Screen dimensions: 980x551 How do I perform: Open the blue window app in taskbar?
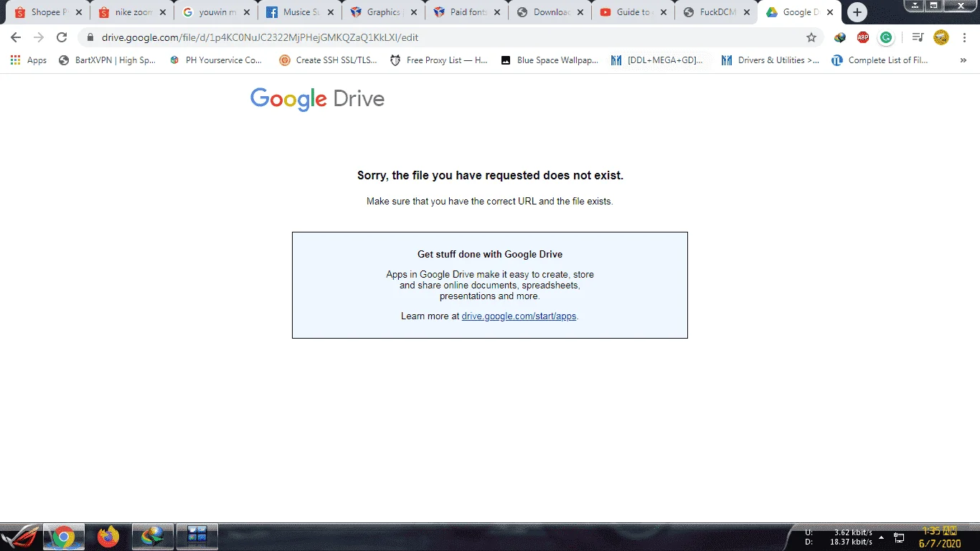coord(197,537)
